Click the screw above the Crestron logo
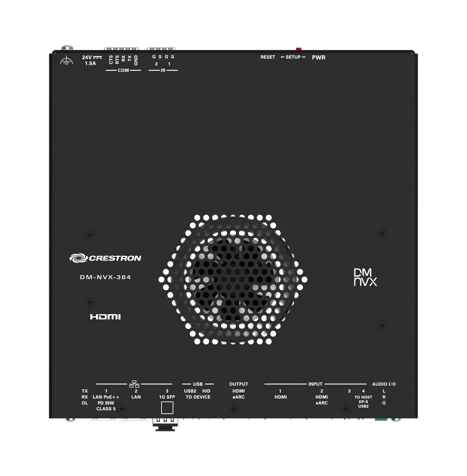Screen dimensions: 467x476 (x=89, y=235)
